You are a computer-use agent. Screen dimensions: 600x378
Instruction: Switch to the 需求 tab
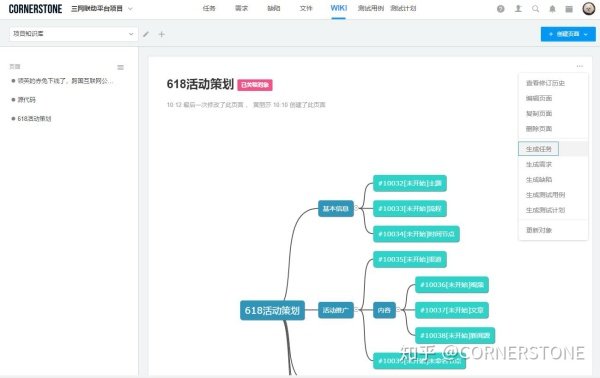click(x=241, y=8)
